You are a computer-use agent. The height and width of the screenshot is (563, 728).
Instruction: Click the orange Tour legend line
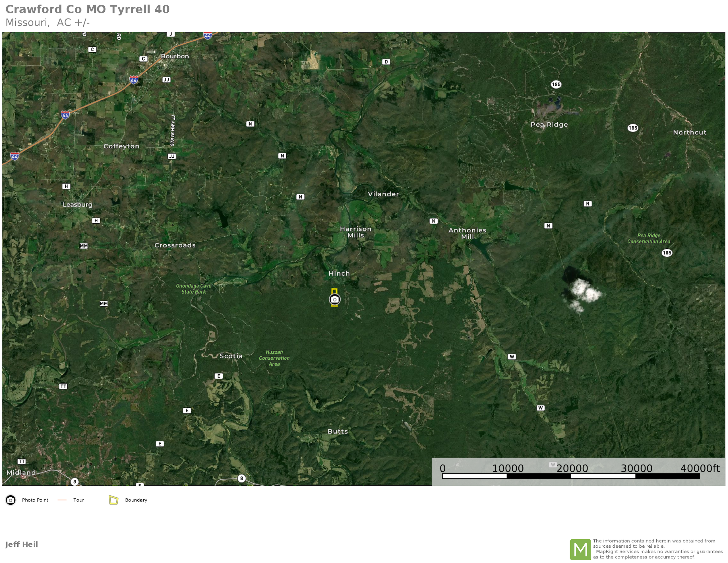[x=62, y=500]
